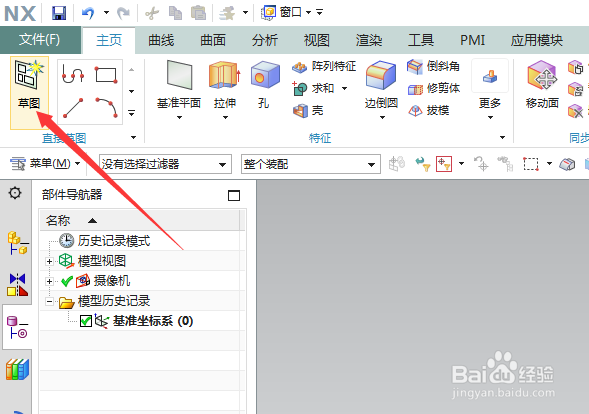Click the reset filters funnel icon

click(x=422, y=164)
